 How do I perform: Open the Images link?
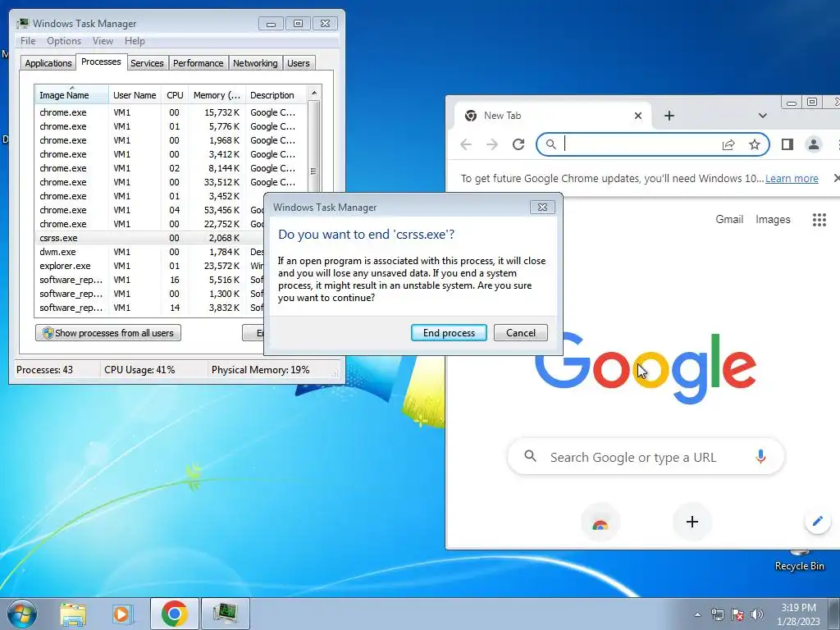(x=773, y=219)
